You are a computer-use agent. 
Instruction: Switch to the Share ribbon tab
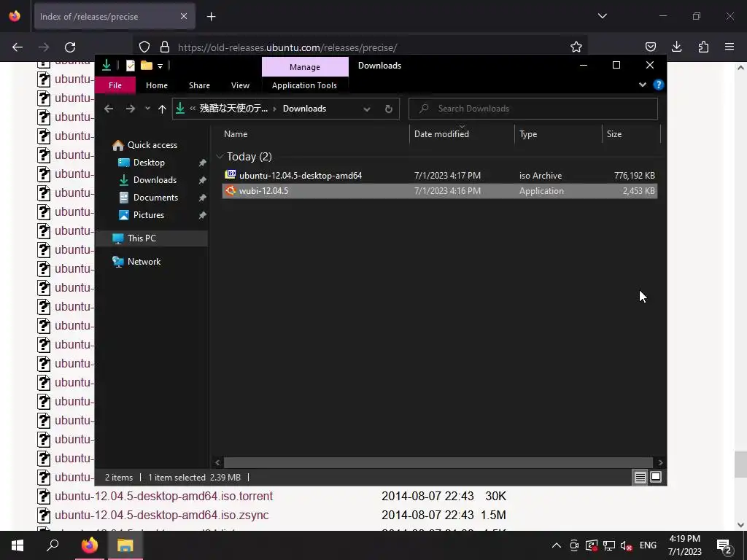click(x=199, y=85)
